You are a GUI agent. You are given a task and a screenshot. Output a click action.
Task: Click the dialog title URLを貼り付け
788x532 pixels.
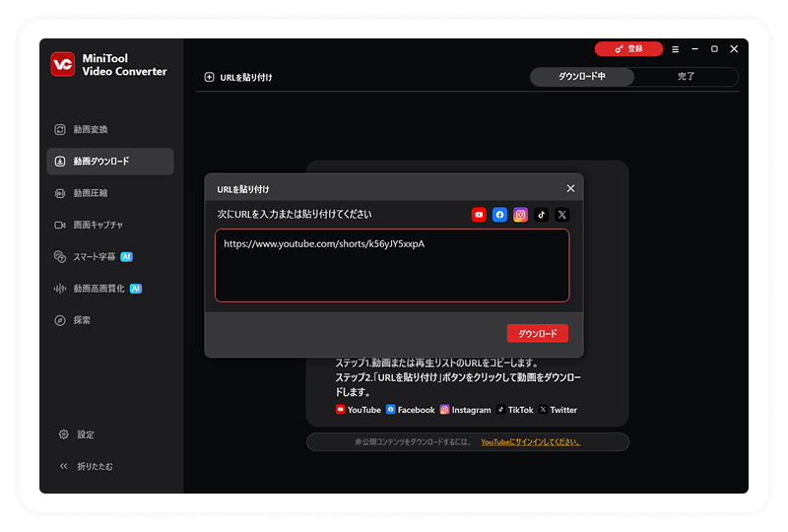(242, 189)
